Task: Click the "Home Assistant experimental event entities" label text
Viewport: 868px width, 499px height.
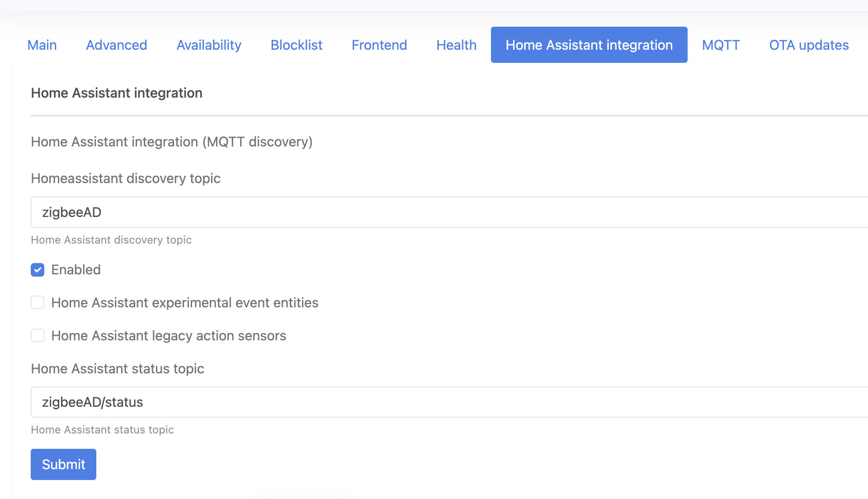Action: pos(185,303)
